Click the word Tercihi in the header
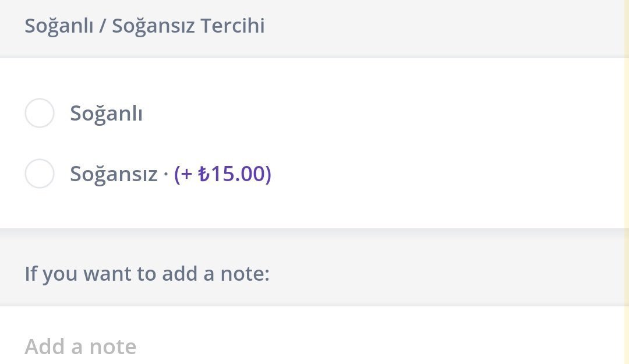The width and height of the screenshot is (629, 364). click(x=232, y=26)
